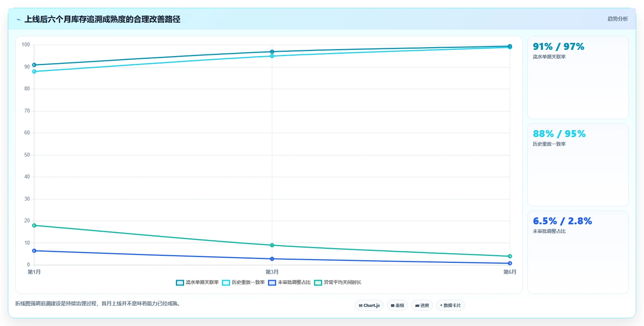This screenshot has height=326, width=644.
Task: Click the 未审批调整占比 data point at 第1月
Action: click(34, 251)
